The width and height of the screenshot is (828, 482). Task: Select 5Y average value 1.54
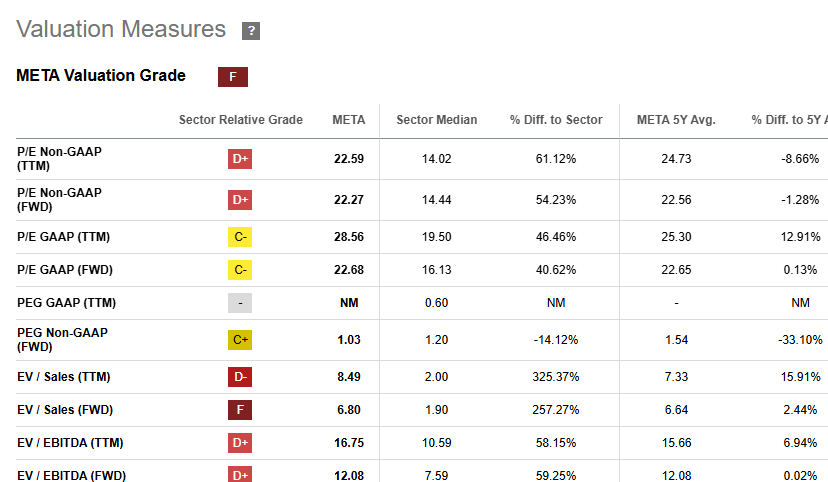[x=676, y=340]
